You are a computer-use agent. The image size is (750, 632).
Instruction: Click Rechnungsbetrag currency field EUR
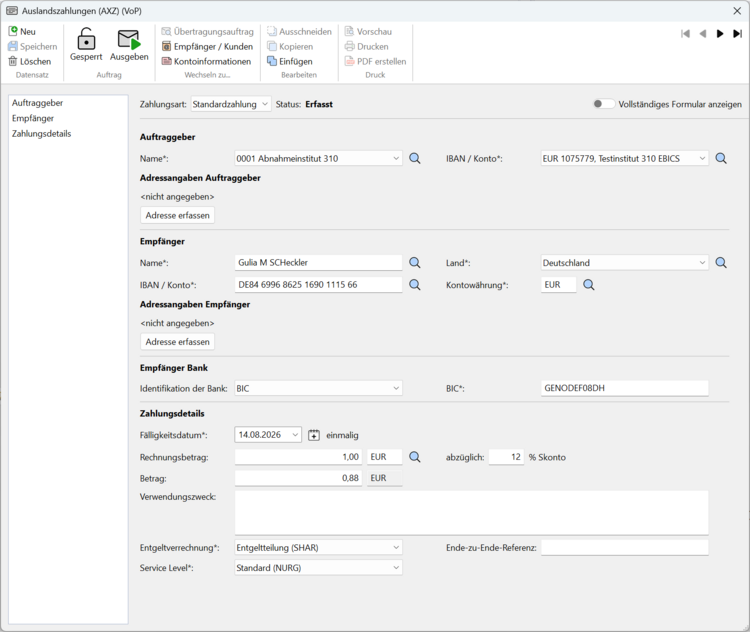385,457
